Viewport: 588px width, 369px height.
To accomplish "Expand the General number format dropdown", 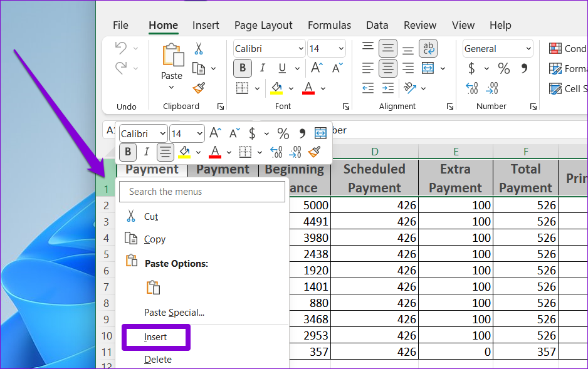I will coord(528,49).
